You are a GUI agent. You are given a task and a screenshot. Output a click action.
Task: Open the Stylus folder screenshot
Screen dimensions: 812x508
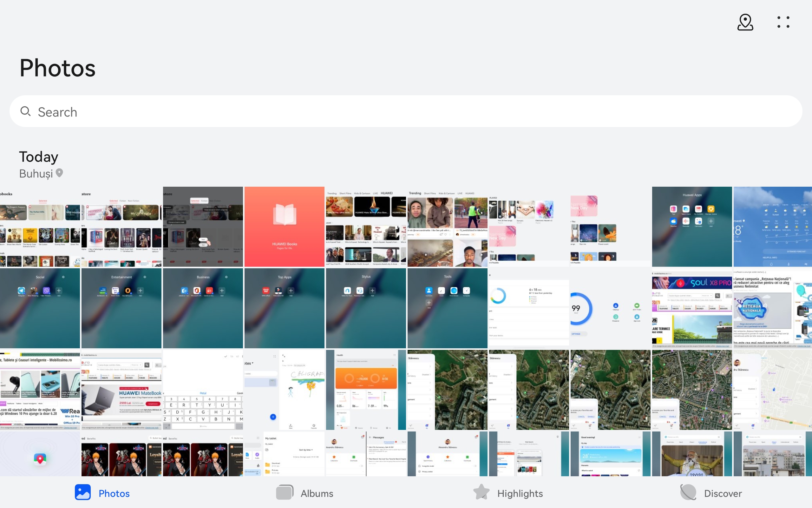point(366,308)
